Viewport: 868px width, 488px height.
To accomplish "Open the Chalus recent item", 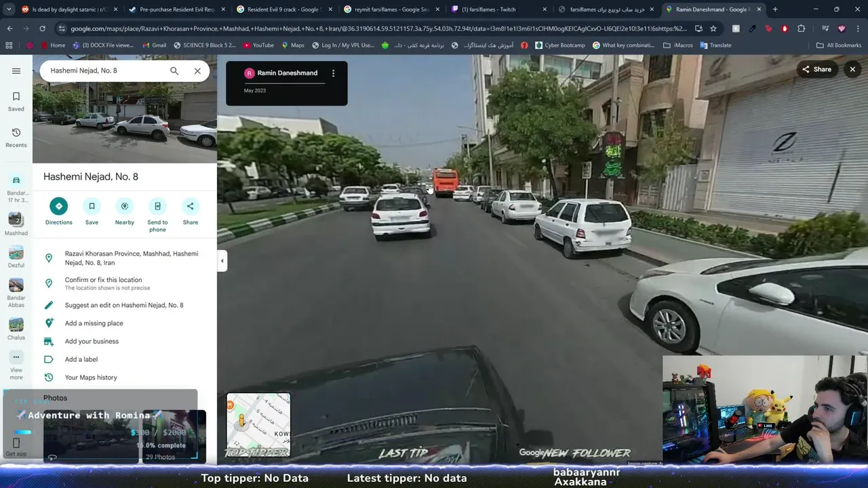I will tap(16, 329).
